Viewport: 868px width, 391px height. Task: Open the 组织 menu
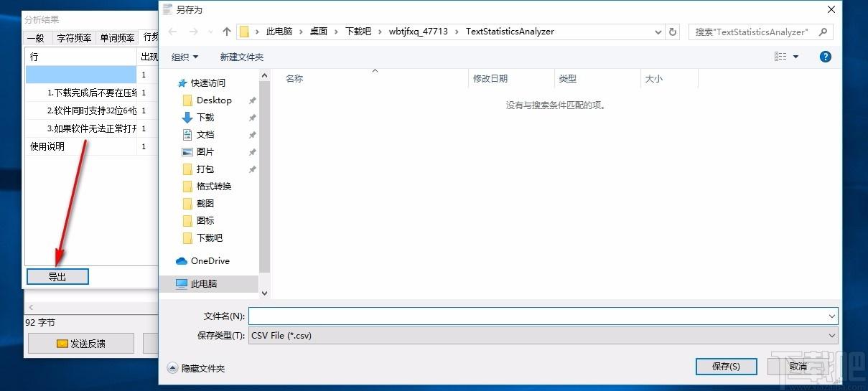(x=185, y=57)
